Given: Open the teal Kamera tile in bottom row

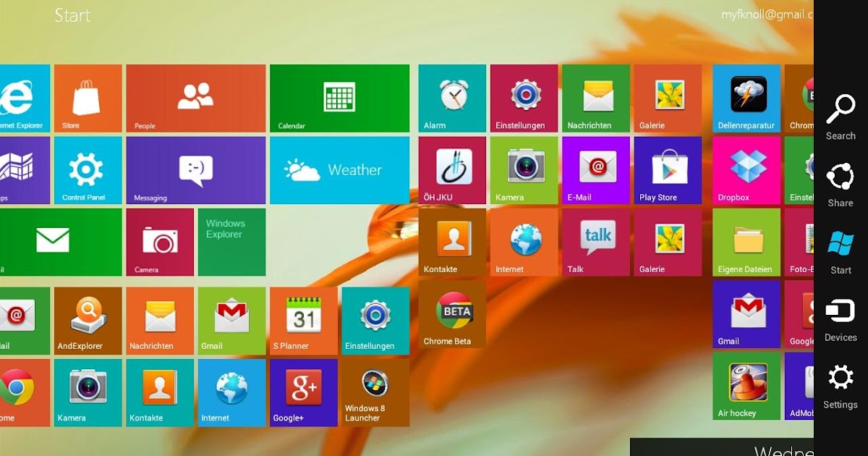Looking at the screenshot, I should (x=88, y=392).
